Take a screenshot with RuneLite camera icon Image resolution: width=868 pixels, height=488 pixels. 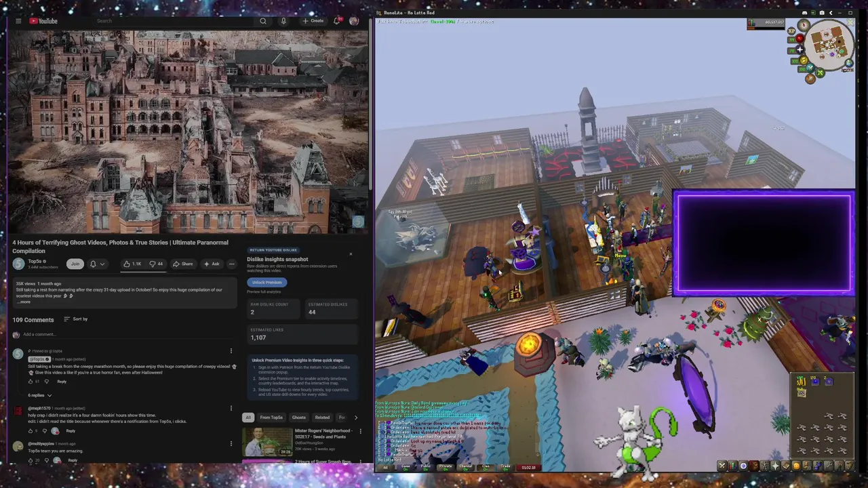822,13
